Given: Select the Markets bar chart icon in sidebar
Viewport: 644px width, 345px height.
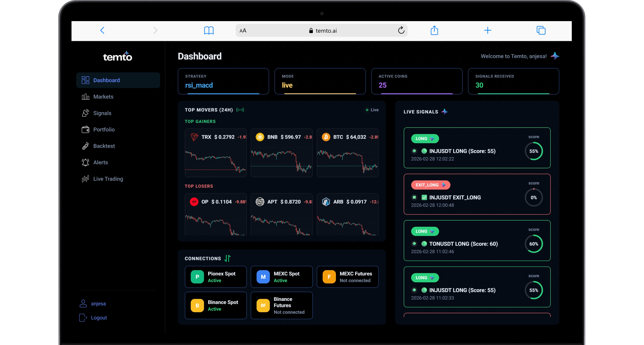Looking at the screenshot, I should coord(85,96).
